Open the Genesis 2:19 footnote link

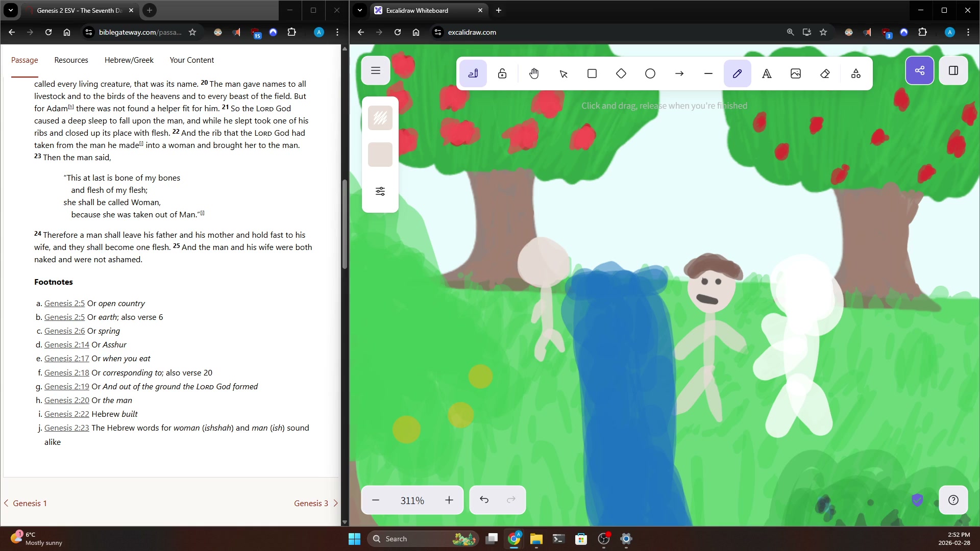coord(66,387)
